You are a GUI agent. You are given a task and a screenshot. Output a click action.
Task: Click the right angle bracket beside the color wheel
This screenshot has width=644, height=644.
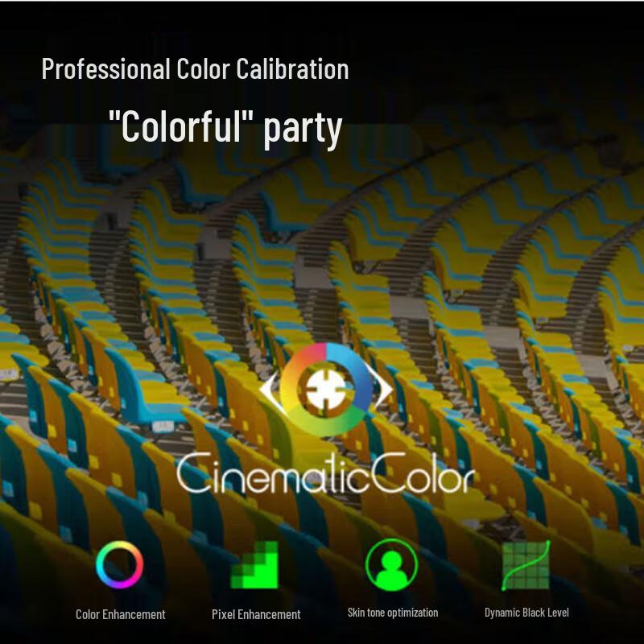(385, 390)
